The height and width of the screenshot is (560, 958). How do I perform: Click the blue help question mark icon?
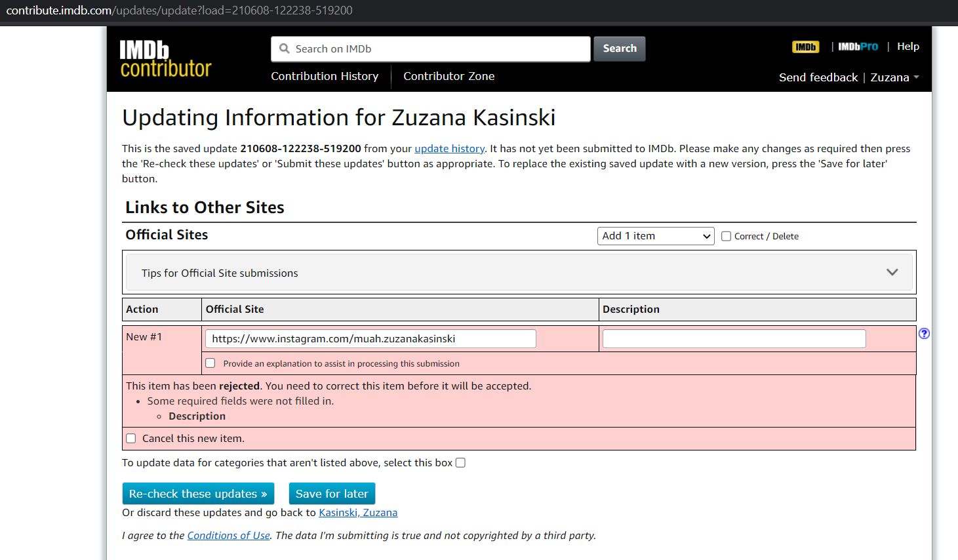[924, 334]
